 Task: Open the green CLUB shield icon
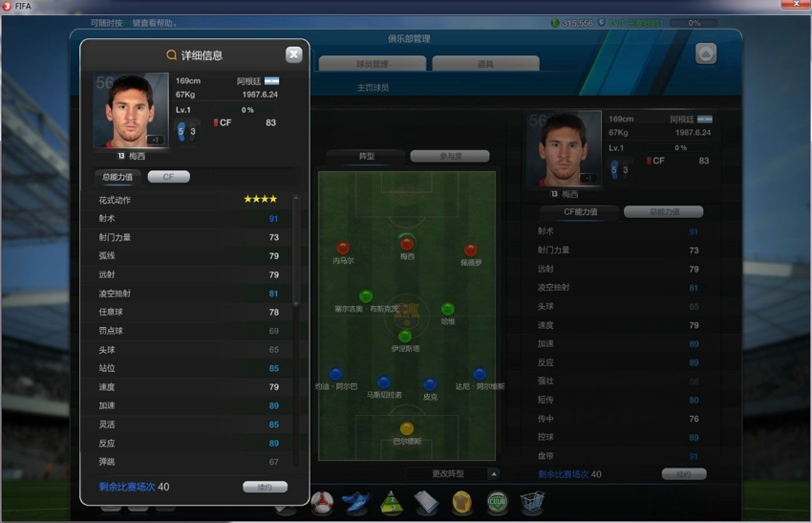(497, 502)
